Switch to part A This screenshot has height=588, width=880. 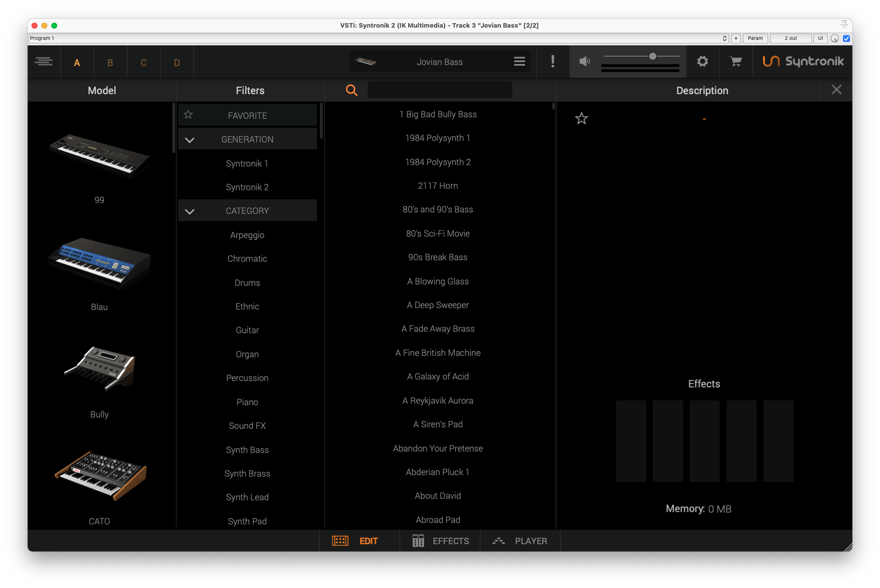pos(77,63)
